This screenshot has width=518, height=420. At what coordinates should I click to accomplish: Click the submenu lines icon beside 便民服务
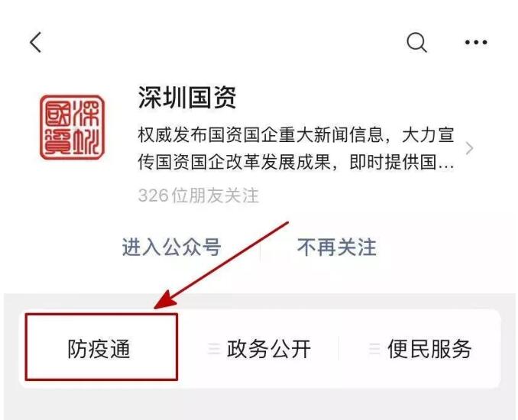coord(374,349)
